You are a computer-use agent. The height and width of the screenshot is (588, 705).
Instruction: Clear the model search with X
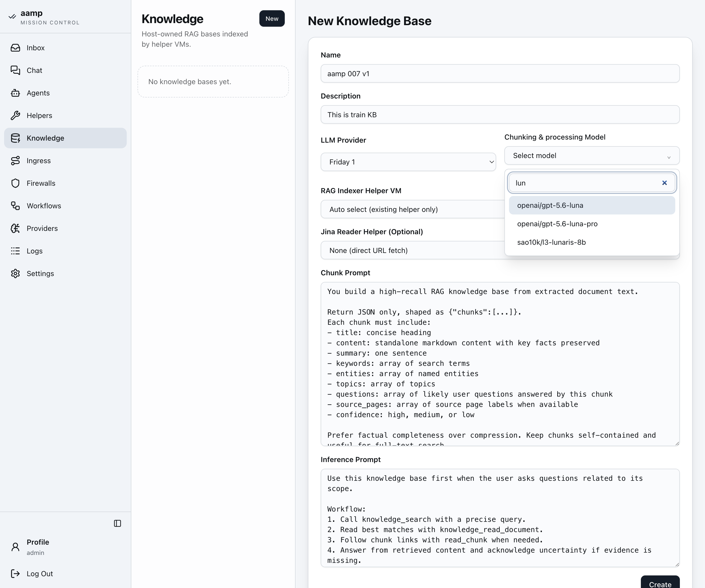coord(664,183)
